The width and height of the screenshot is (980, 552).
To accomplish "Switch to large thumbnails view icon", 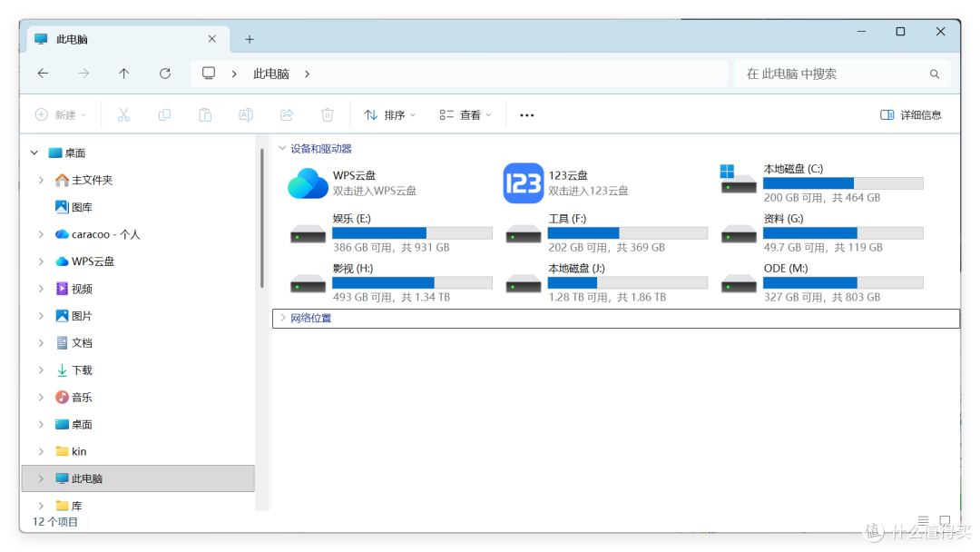I will pos(945,521).
